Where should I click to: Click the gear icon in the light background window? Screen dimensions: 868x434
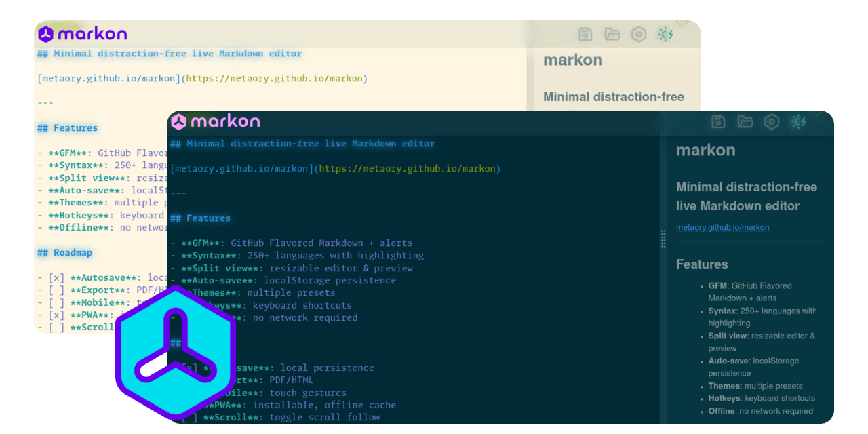click(638, 34)
